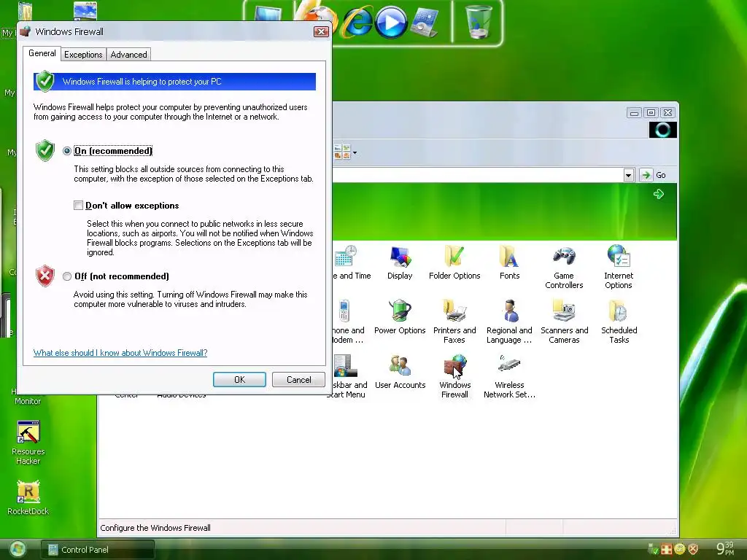Image resolution: width=747 pixels, height=560 pixels.
Task: Open Scanners and Cameras icon
Action: (x=564, y=322)
